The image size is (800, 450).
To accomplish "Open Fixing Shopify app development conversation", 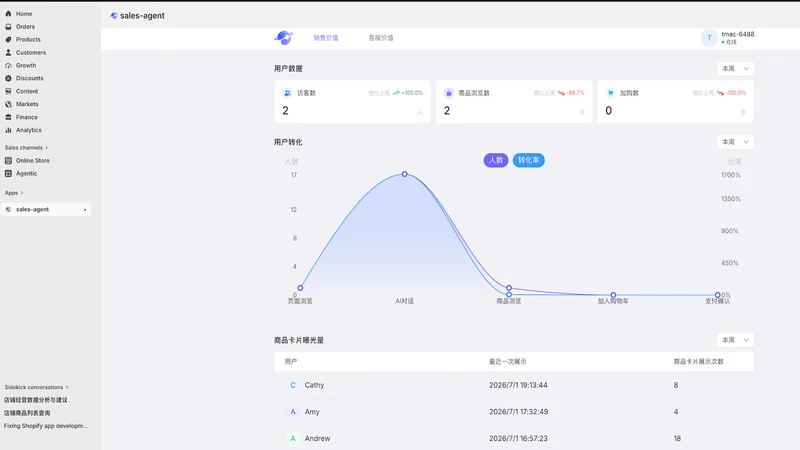I will pos(46,426).
